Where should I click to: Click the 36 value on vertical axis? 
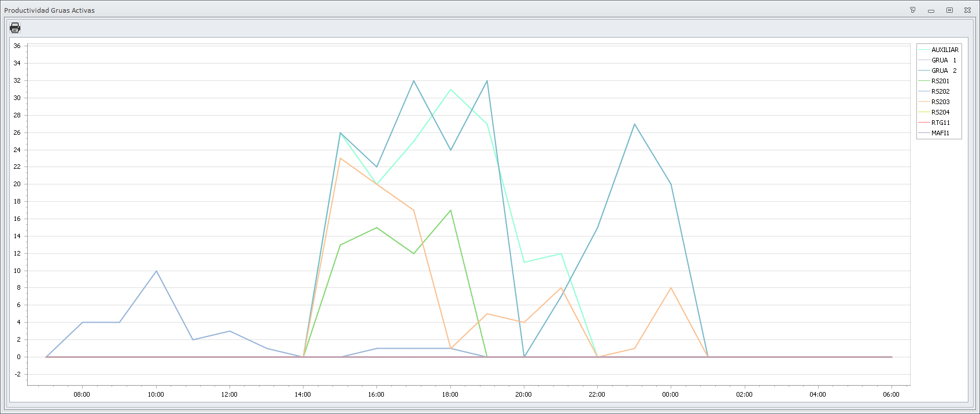pos(17,46)
